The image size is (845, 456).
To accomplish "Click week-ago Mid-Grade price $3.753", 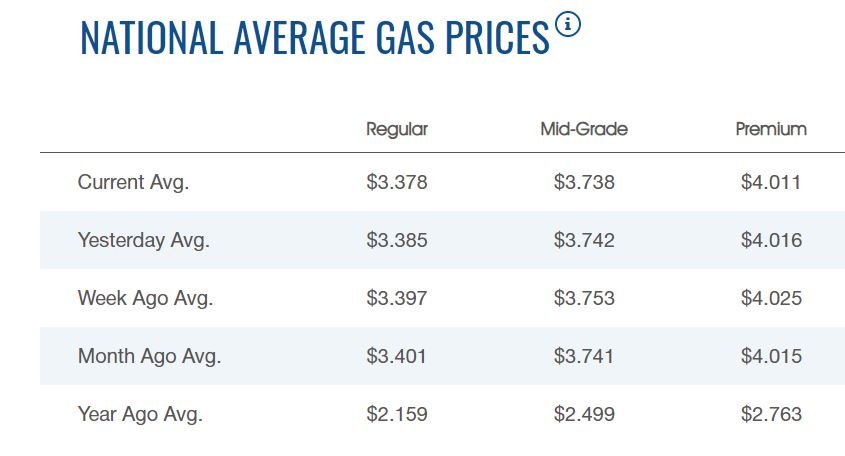I will (584, 298).
